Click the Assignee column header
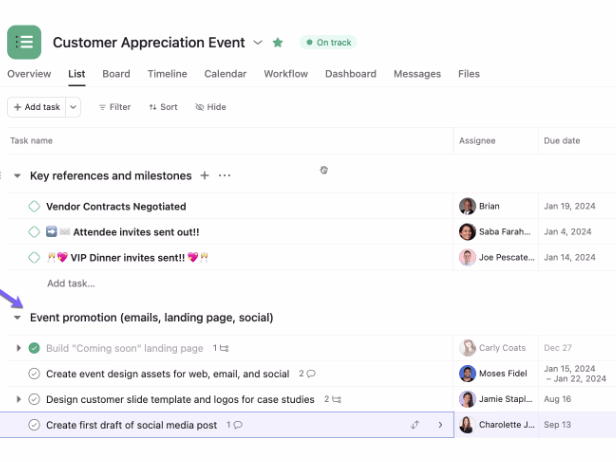616x462 pixels. point(477,141)
